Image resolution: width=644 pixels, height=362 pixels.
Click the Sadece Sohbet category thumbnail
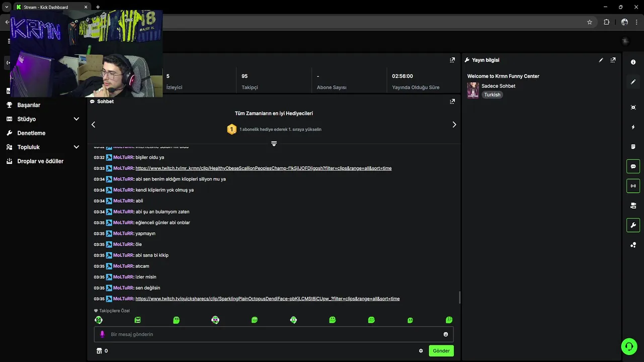tap(473, 90)
